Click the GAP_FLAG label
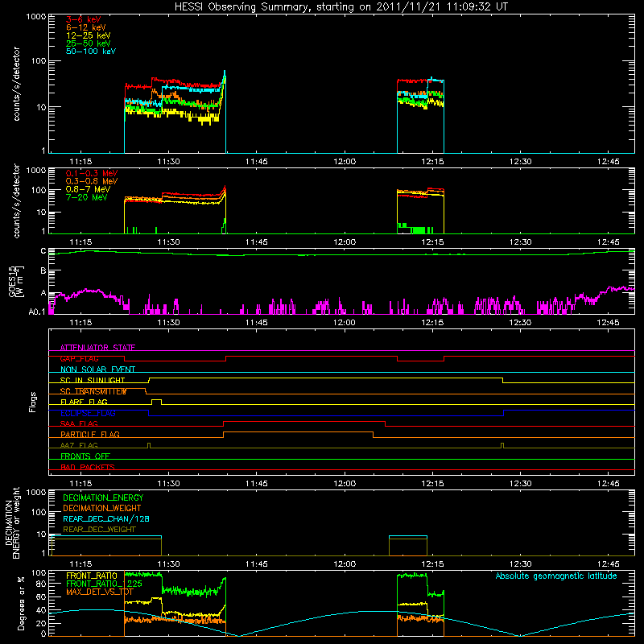The height and width of the screenshot is (644, 644). (79, 358)
